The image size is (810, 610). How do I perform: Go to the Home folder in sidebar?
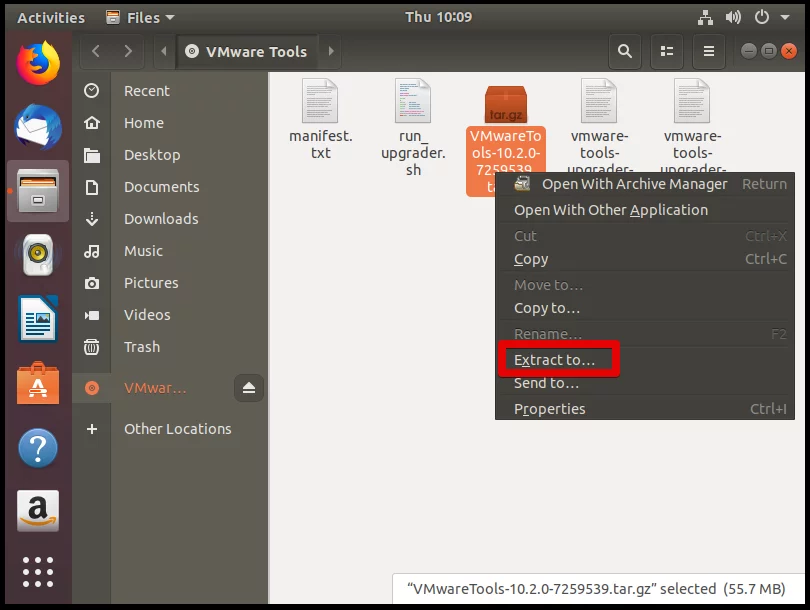click(x=170, y=123)
